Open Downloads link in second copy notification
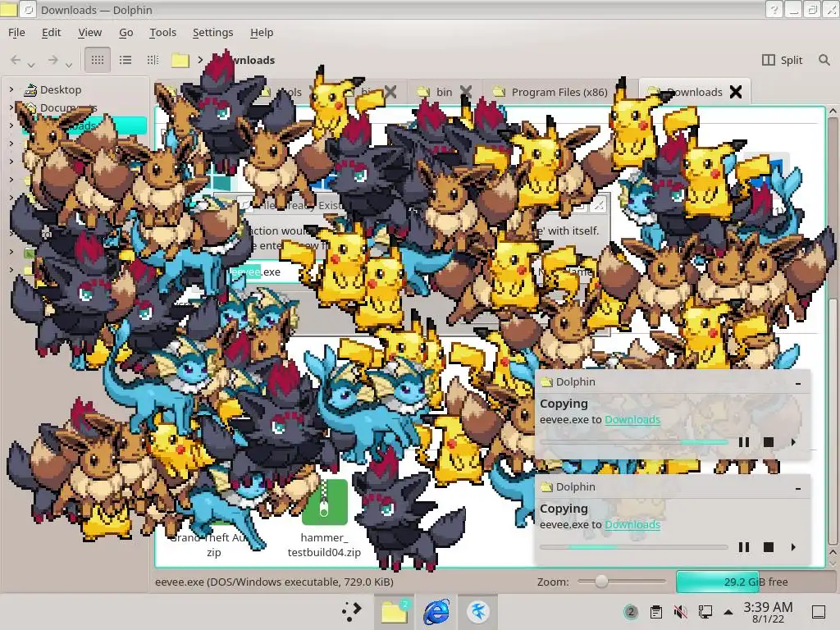Viewport: 840px width, 630px height. pos(632,524)
